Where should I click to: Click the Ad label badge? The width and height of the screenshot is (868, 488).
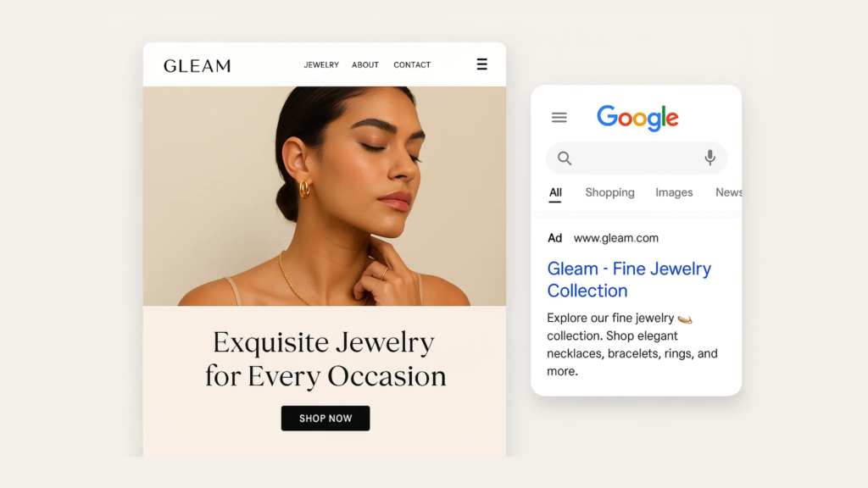(x=554, y=238)
